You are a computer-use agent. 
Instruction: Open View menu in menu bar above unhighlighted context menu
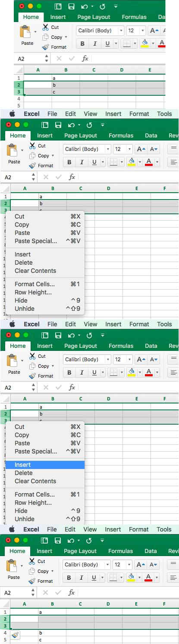(x=91, y=114)
